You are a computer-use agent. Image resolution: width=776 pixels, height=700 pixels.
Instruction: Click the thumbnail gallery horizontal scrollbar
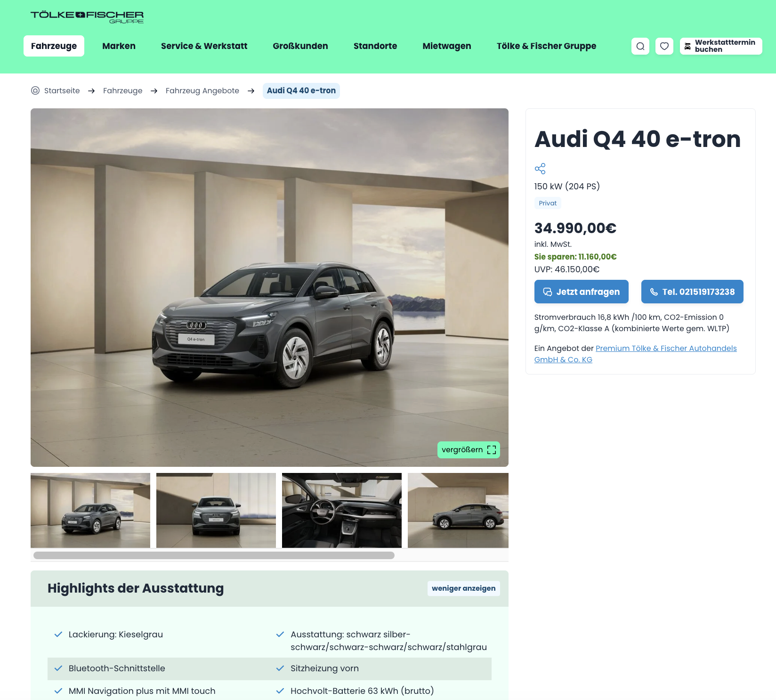[214, 555]
